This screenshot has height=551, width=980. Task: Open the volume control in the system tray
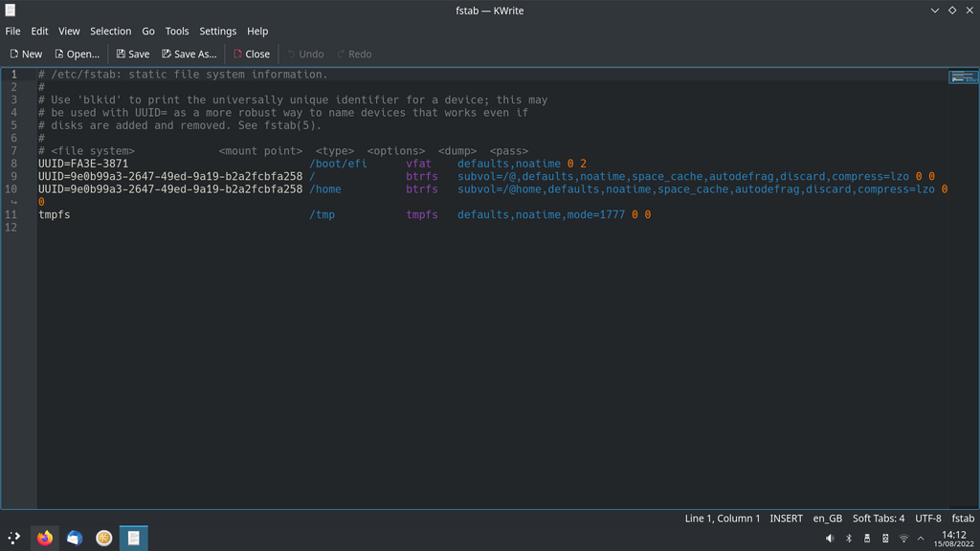pos(830,539)
